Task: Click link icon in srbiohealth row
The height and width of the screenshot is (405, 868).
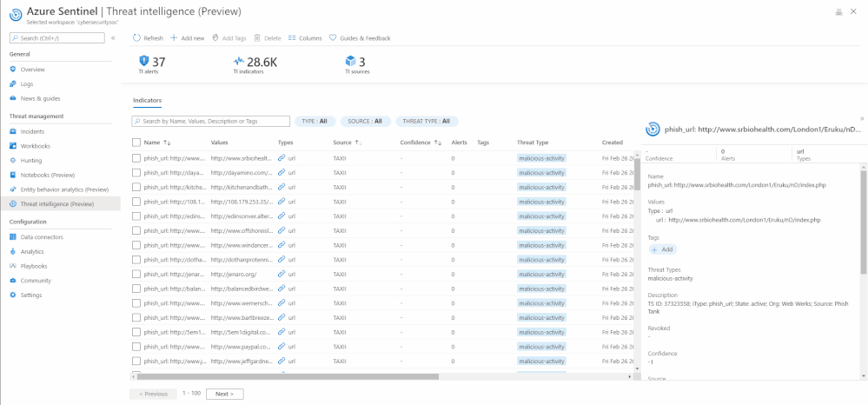Action: point(282,158)
